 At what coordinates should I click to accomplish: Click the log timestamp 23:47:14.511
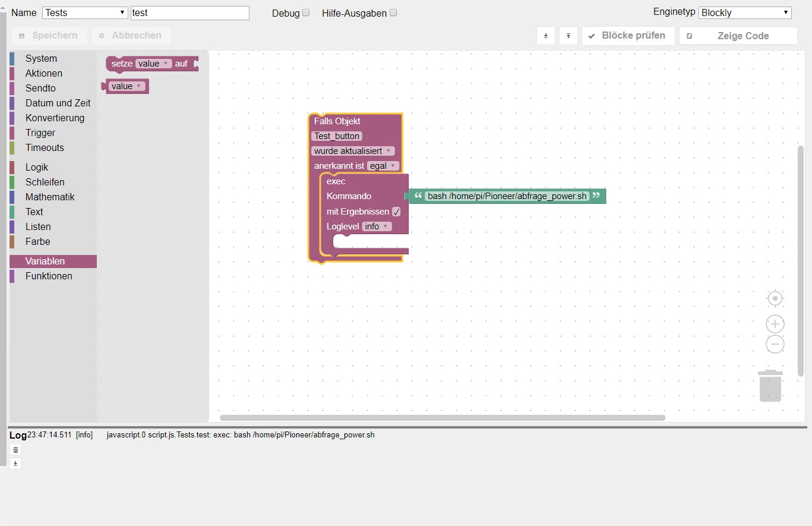click(x=49, y=435)
